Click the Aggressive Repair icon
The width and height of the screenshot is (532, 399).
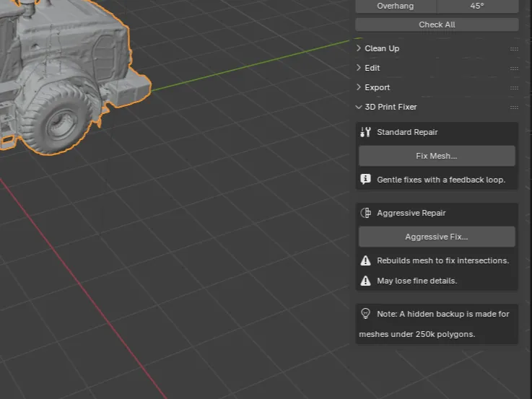point(365,213)
